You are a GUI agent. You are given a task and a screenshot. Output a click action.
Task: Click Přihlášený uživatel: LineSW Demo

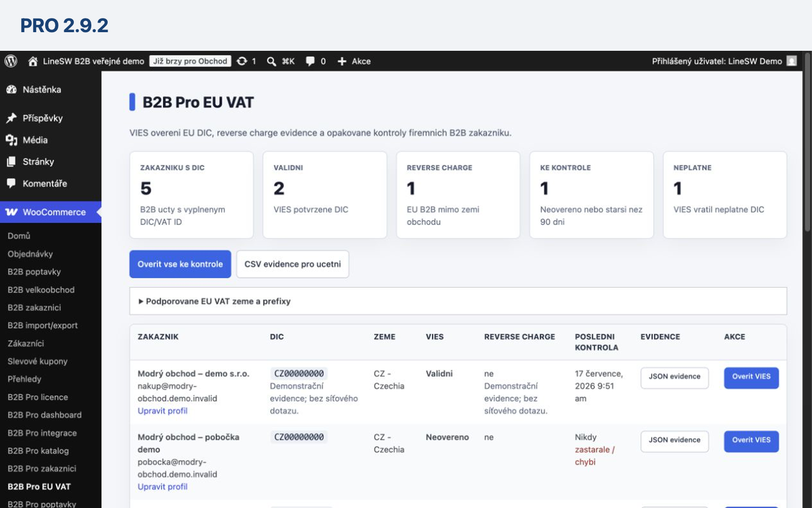point(717,61)
